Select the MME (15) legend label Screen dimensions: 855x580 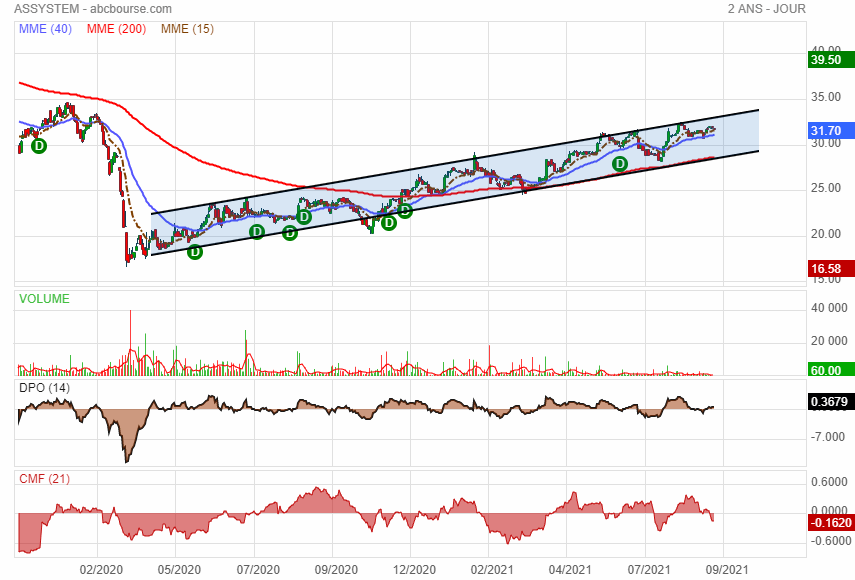click(187, 29)
